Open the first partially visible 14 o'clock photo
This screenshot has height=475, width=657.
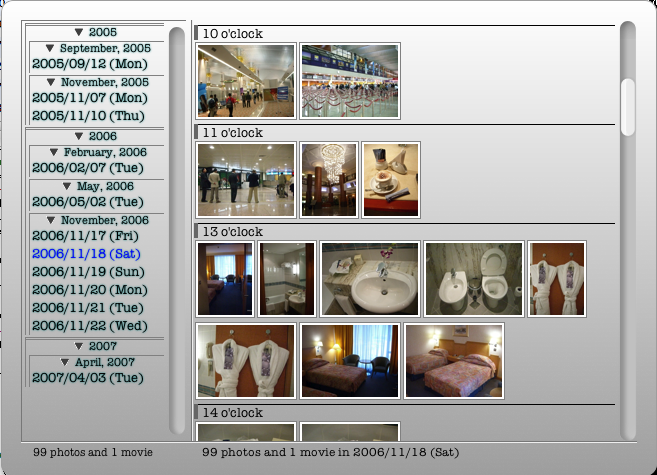[x=246, y=431]
